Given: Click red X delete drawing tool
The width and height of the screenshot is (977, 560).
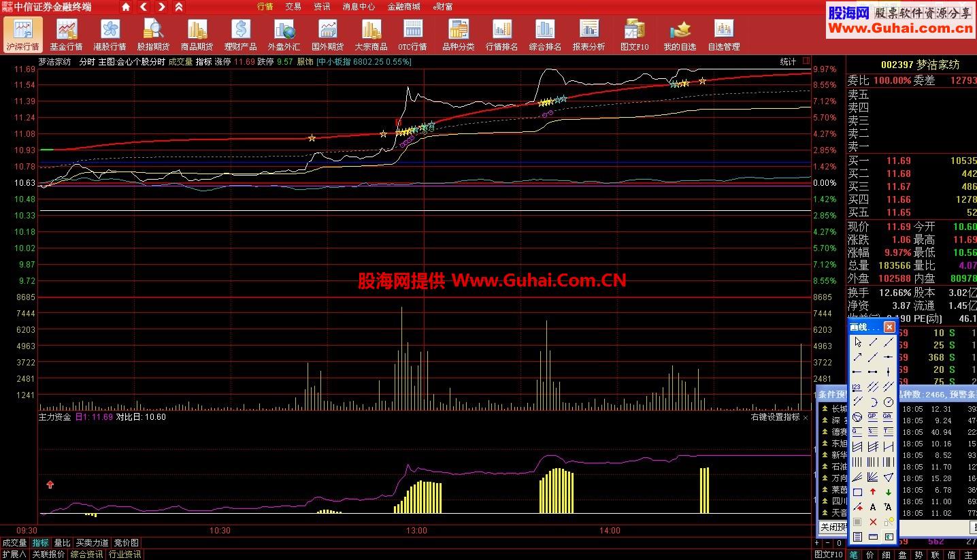Looking at the screenshot, I should point(873,522).
